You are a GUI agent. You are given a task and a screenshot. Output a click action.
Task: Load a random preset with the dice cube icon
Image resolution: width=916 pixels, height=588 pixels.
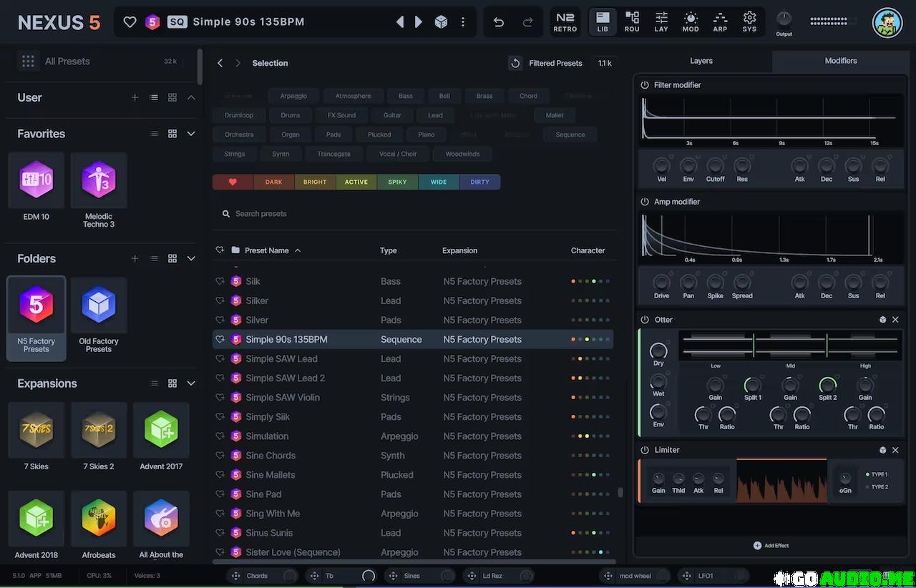pyautogui.click(x=442, y=22)
